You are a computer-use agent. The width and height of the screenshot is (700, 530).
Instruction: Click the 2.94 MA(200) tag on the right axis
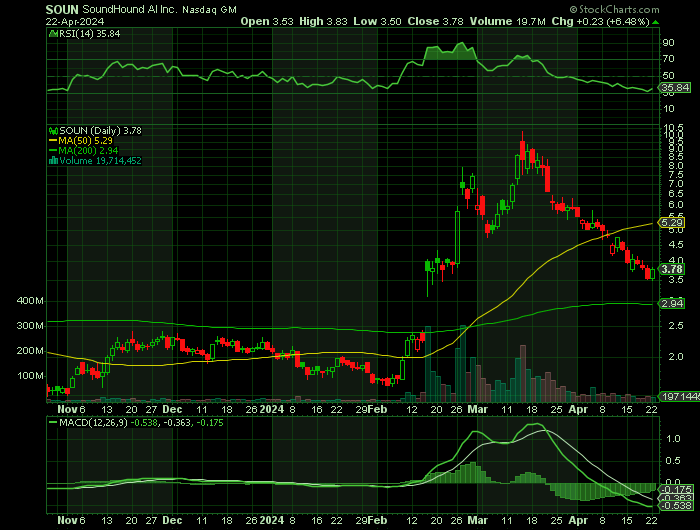[671, 304]
